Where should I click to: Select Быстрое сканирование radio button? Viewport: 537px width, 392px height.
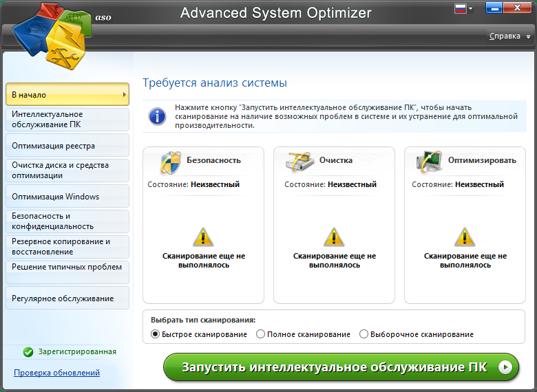tap(155, 334)
